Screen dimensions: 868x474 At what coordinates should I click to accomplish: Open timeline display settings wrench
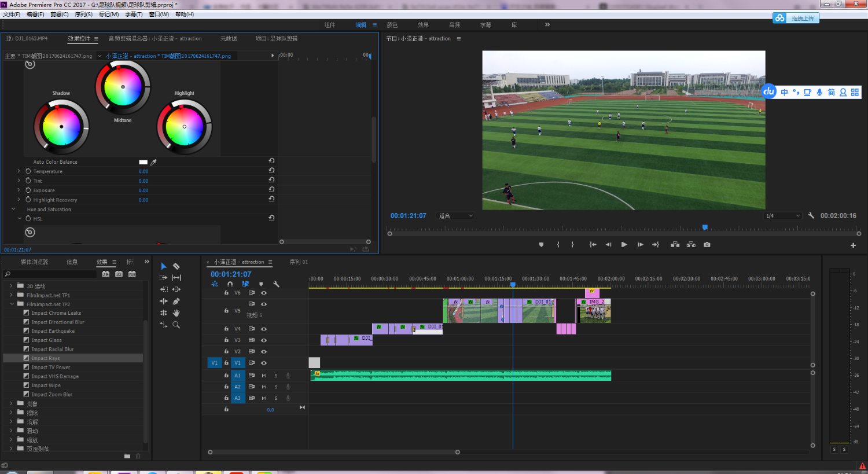tap(276, 284)
